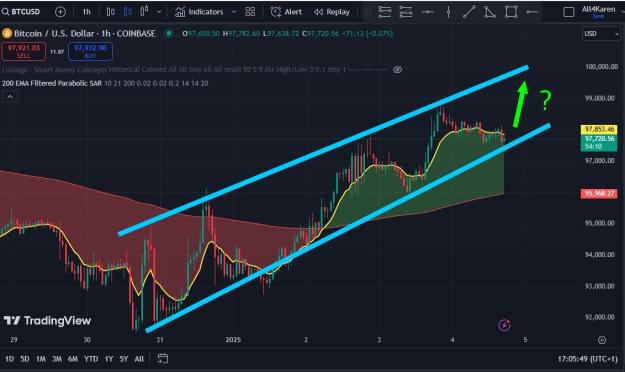Screen dimensions: 625x372
Task: Select the hollow candles chart style icon
Action: 144,11
